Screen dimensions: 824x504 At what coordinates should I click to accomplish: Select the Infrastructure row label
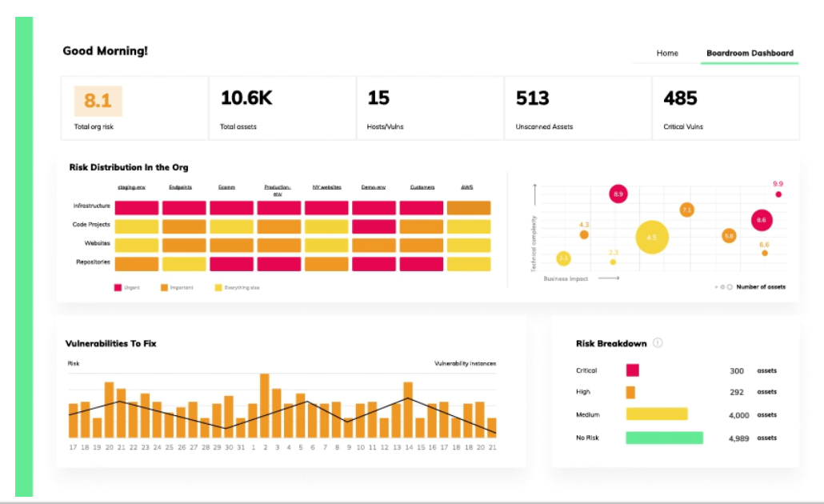[x=92, y=206]
